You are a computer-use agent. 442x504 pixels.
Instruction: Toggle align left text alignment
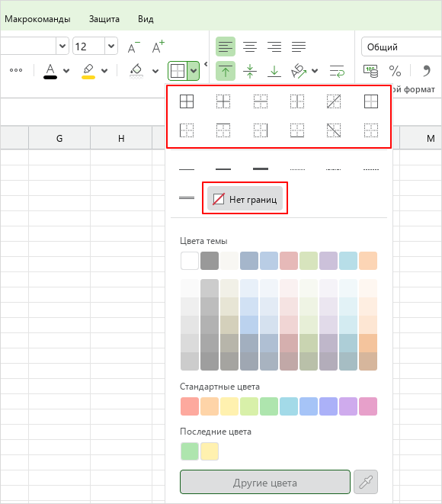226,47
